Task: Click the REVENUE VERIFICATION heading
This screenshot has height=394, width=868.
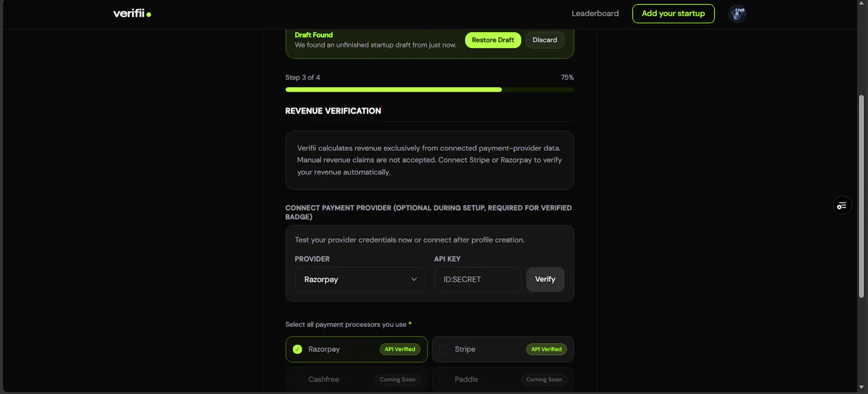Action: [333, 111]
